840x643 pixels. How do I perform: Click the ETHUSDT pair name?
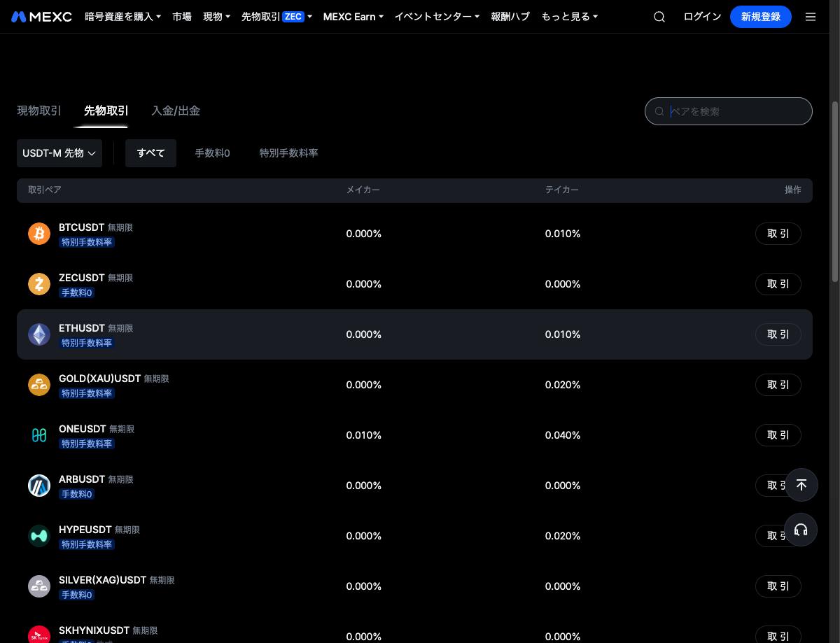point(82,328)
